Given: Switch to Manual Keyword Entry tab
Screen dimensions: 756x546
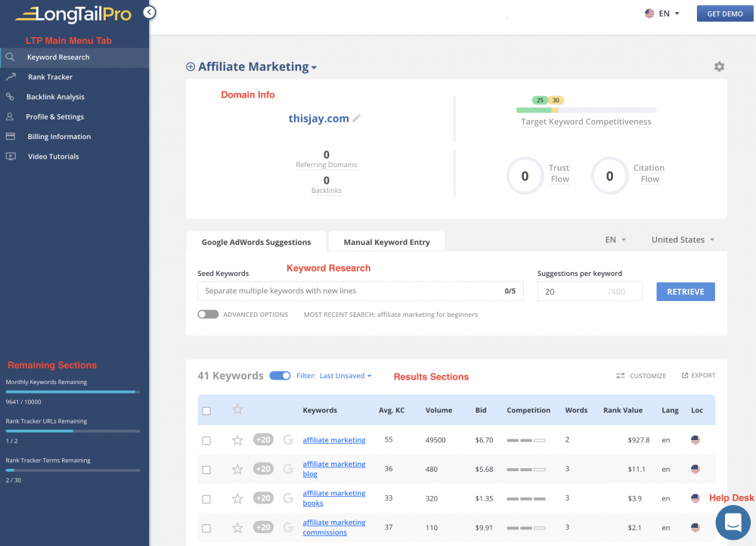Looking at the screenshot, I should pos(386,242).
